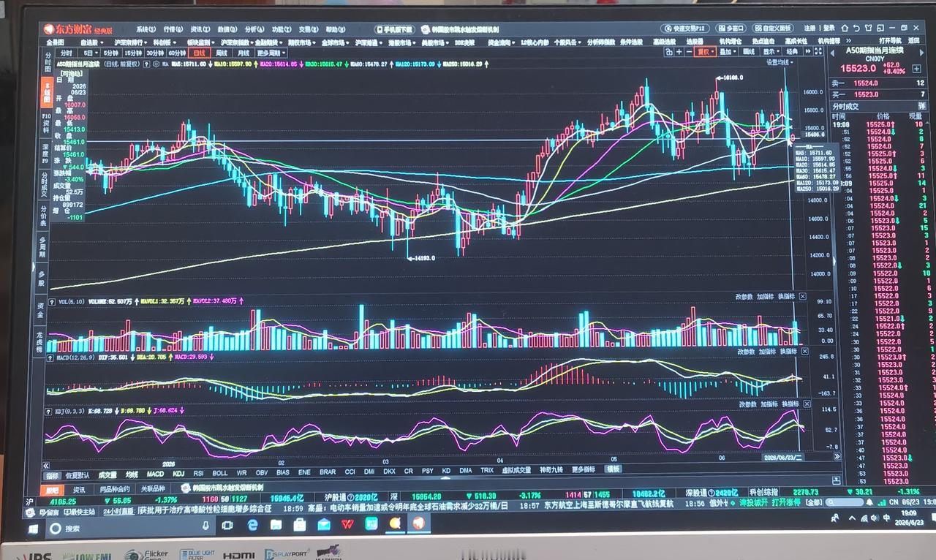Viewport: 936px width, 560px height.
Task: Close the VOL indicator panel
Action: (803, 297)
